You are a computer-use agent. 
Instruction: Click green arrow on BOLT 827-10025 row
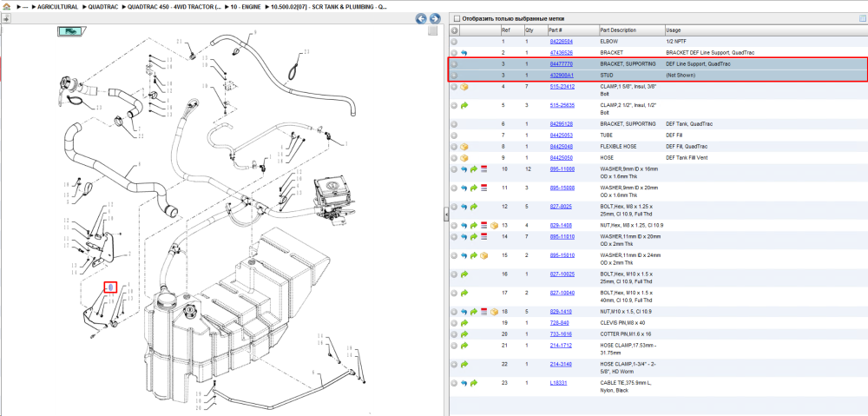(x=464, y=274)
